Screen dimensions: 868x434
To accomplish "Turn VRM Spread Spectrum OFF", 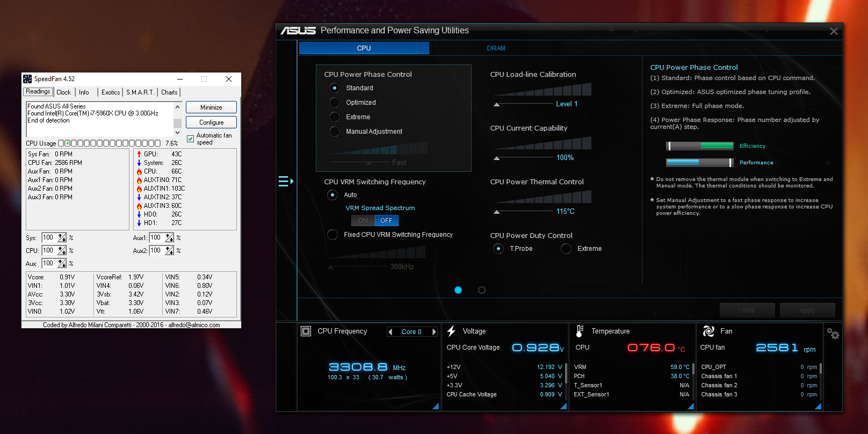I will click(387, 221).
